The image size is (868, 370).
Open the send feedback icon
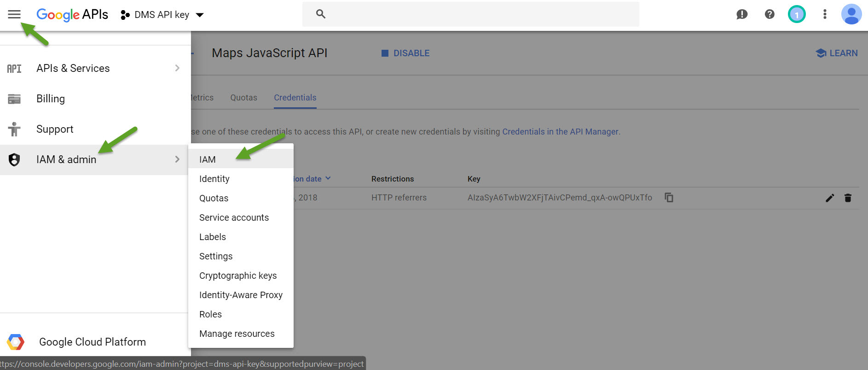[742, 14]
